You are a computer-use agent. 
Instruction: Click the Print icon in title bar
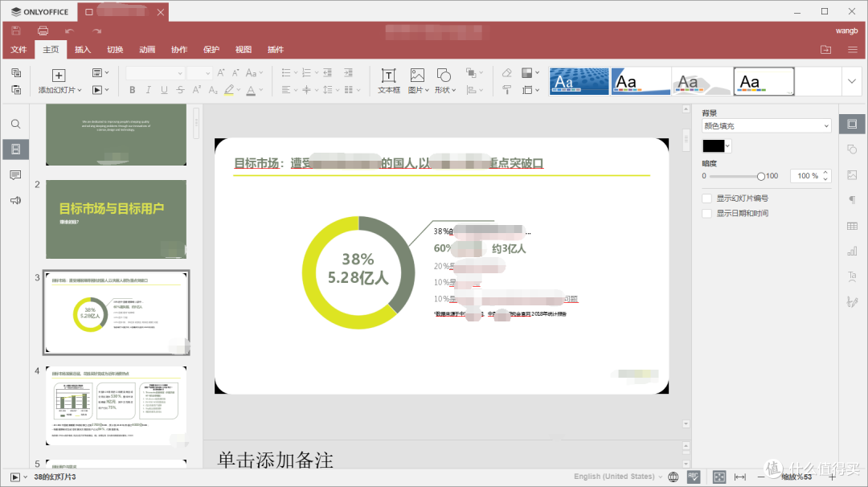tap(43, 31)
